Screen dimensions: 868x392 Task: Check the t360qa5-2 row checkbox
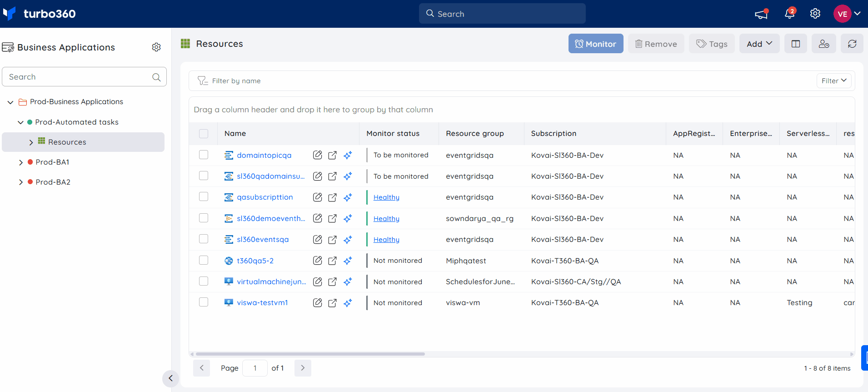tap(204, 260)
